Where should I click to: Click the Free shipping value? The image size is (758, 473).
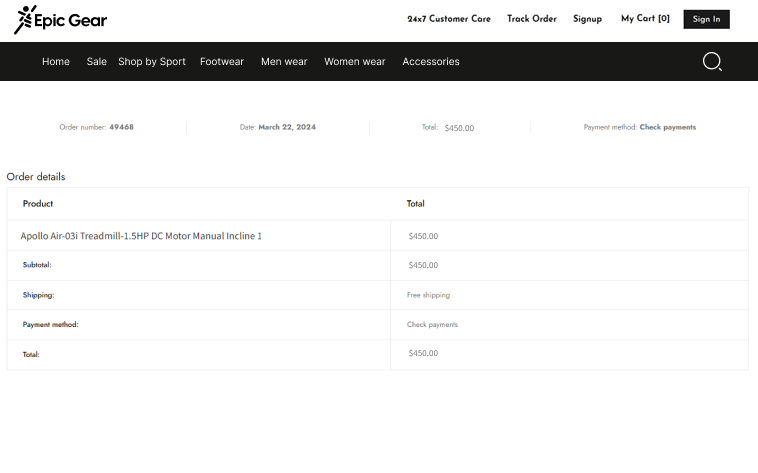point(428,295)
